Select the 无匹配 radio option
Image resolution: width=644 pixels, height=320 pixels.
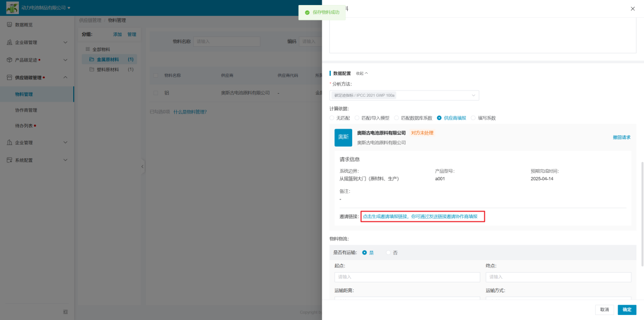point(332,118)
